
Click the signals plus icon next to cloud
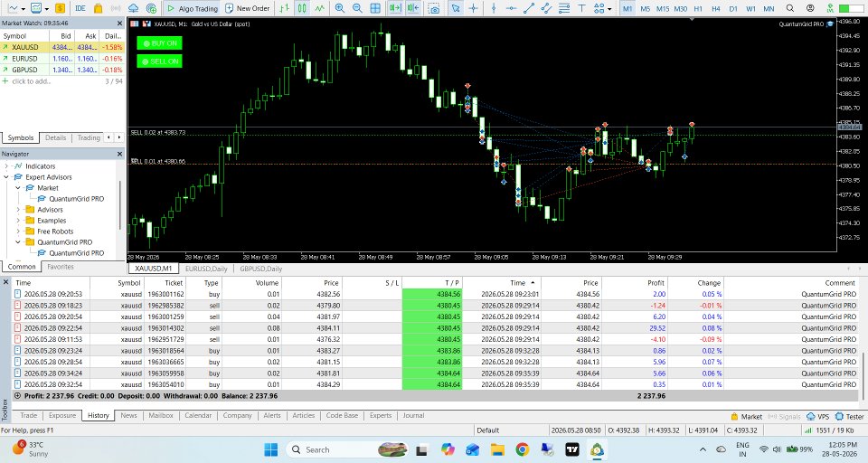click(151, 8)
